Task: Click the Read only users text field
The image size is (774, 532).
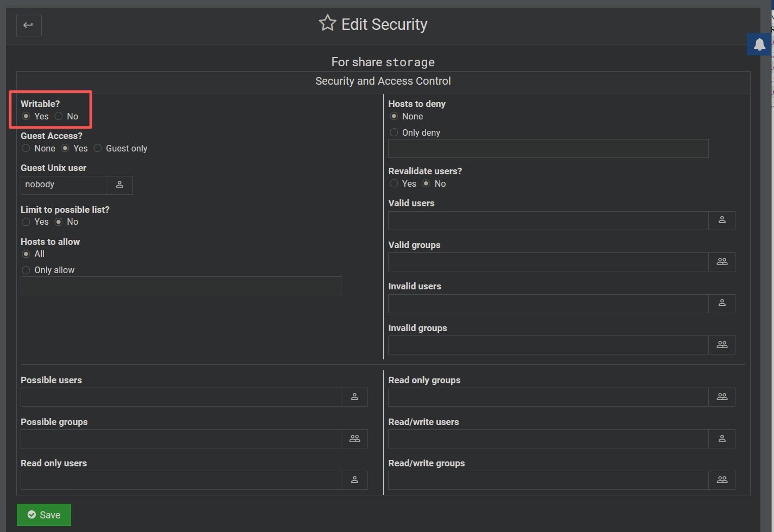Action: pyautogui.click(x=181, y=480)
